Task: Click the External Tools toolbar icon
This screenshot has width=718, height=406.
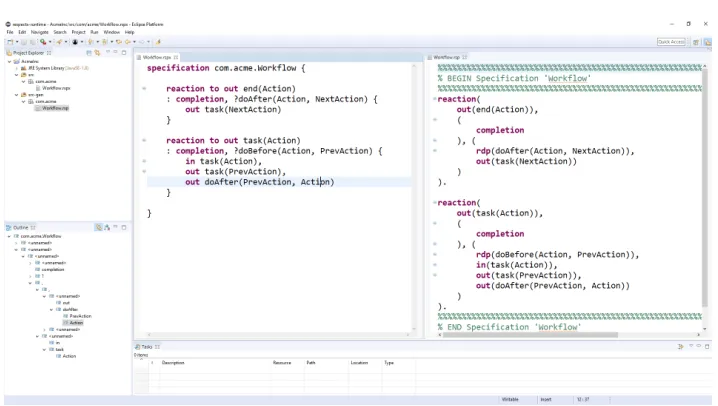Action: pyautogui.click(x=59, y=42)
